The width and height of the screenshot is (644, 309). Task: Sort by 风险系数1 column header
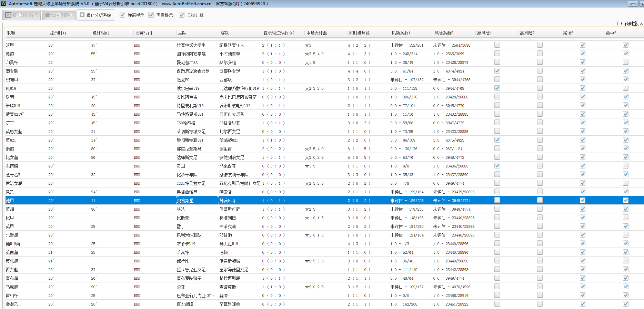(401, 33)
